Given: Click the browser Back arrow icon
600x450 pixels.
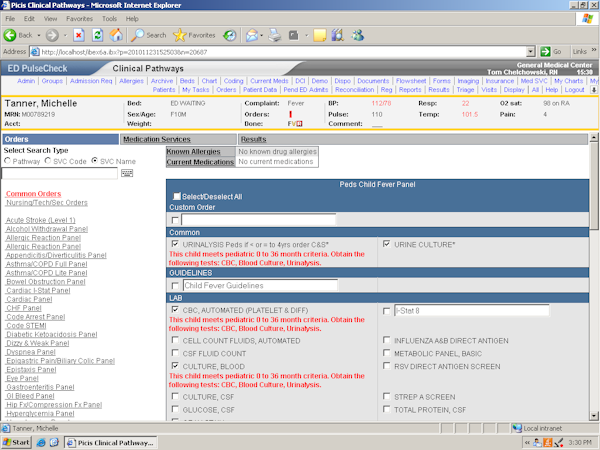Looking at the screenshot, I should click(10, 35).
